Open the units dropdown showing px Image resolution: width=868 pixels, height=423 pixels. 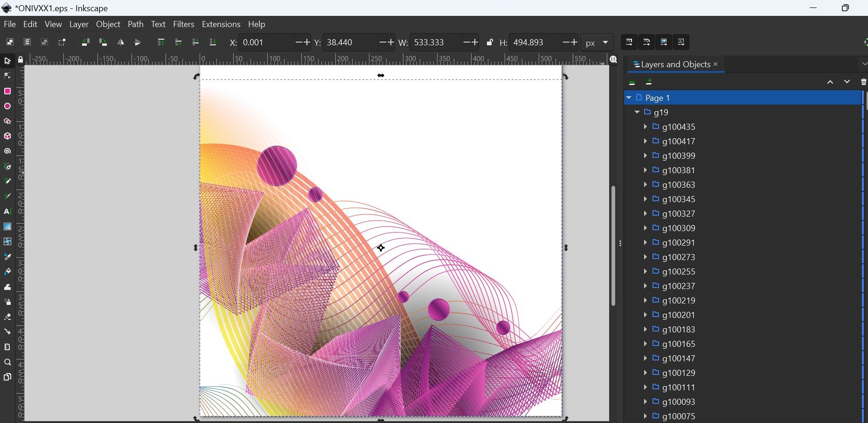[597, 42]
